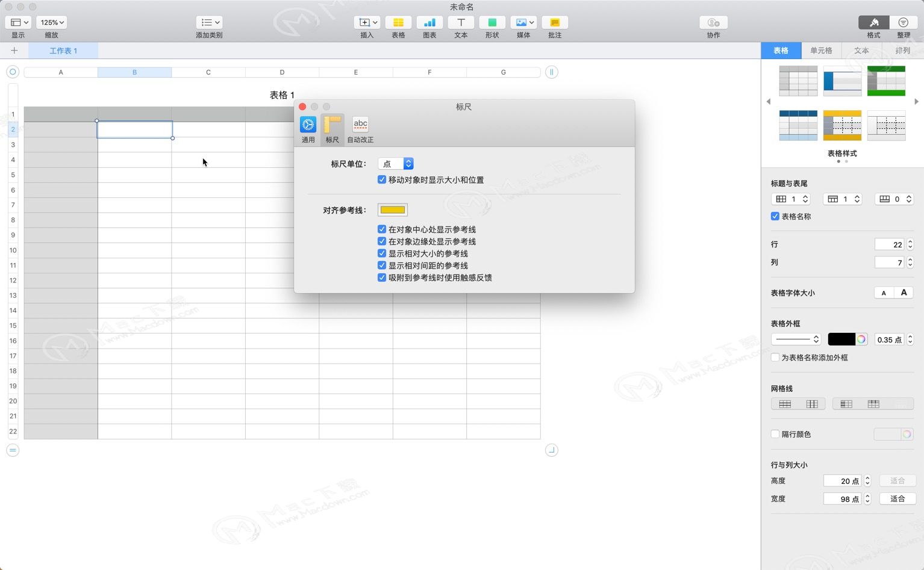
Task: Open the 标尺单位 units dropdown
Action: coord(396,164)
